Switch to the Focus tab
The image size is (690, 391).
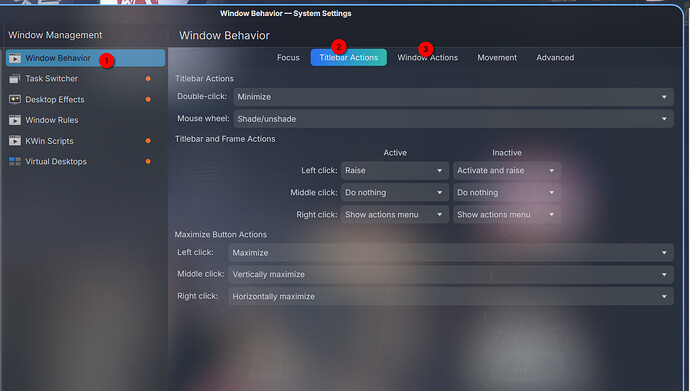(x=288, y=58)
